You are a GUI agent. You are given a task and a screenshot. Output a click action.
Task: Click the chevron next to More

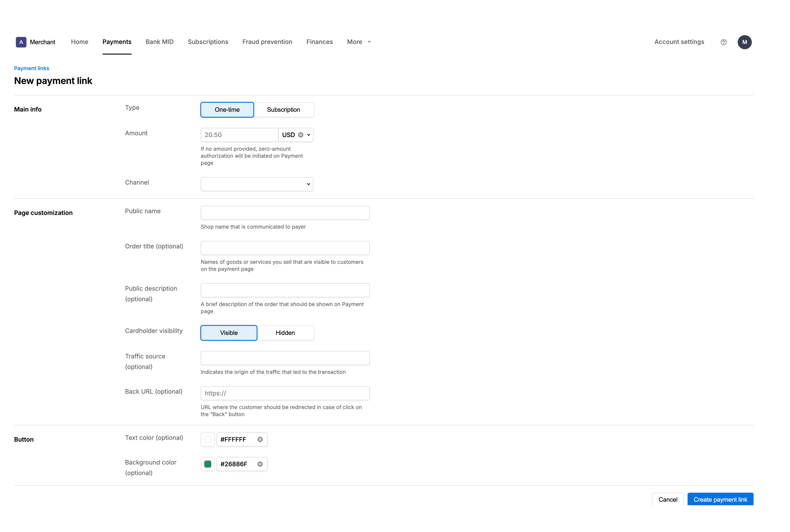click(x=369, y=42)
